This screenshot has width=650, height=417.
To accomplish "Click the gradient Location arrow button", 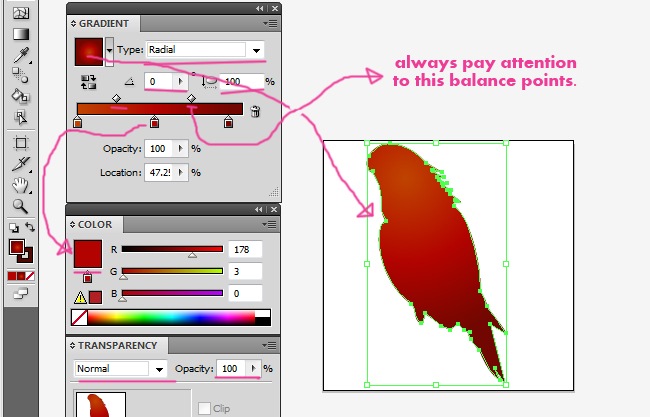I will (x=180, y=172).
